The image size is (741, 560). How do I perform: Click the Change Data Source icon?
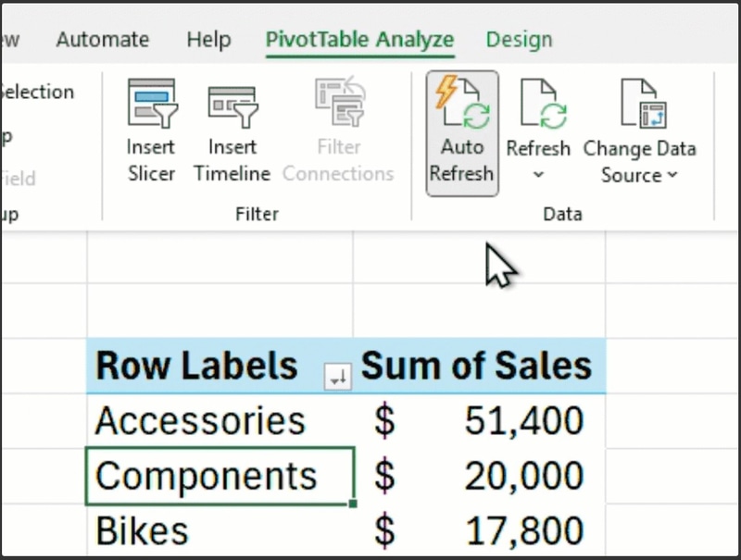click(x=640, y=104)
